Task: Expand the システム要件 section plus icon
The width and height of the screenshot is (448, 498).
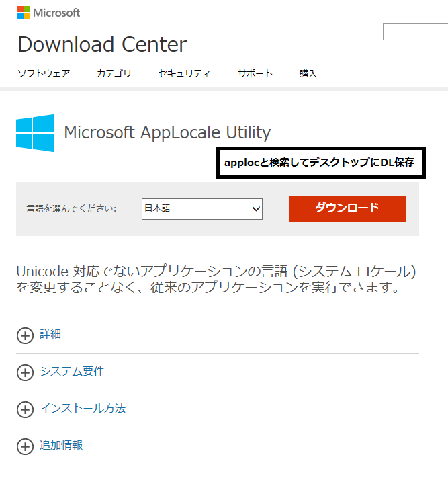Action: [25, 373]
